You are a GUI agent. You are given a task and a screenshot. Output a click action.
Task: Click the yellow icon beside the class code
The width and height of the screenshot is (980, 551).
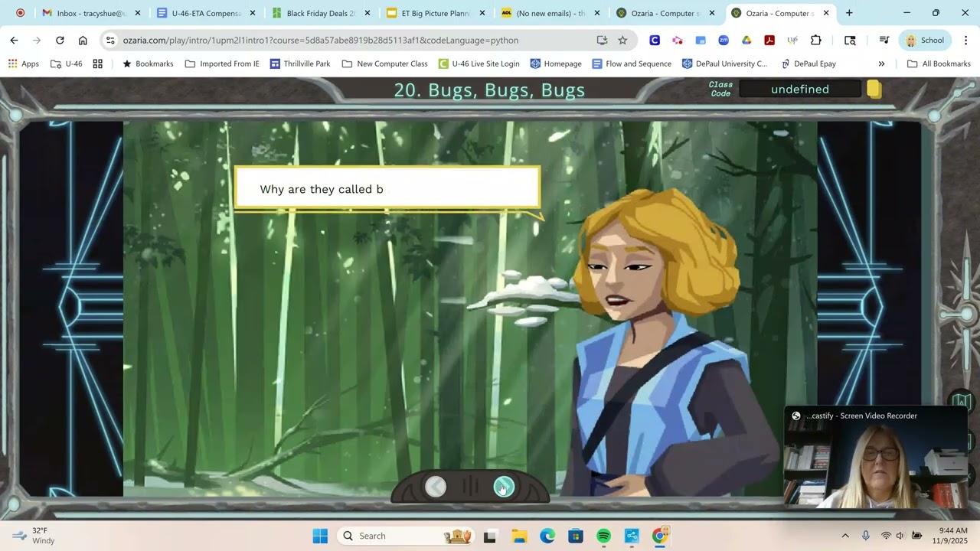[x=874, y=90]
